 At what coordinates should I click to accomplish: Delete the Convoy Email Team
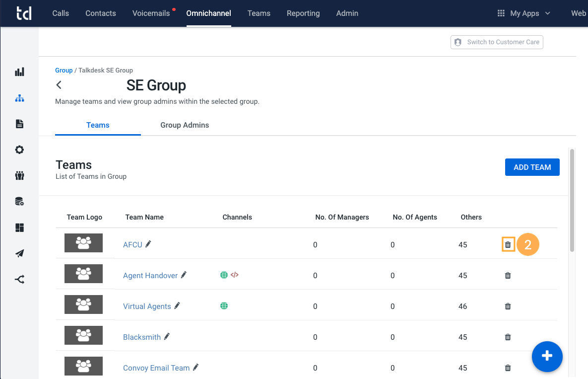click(x=508, y=368)
